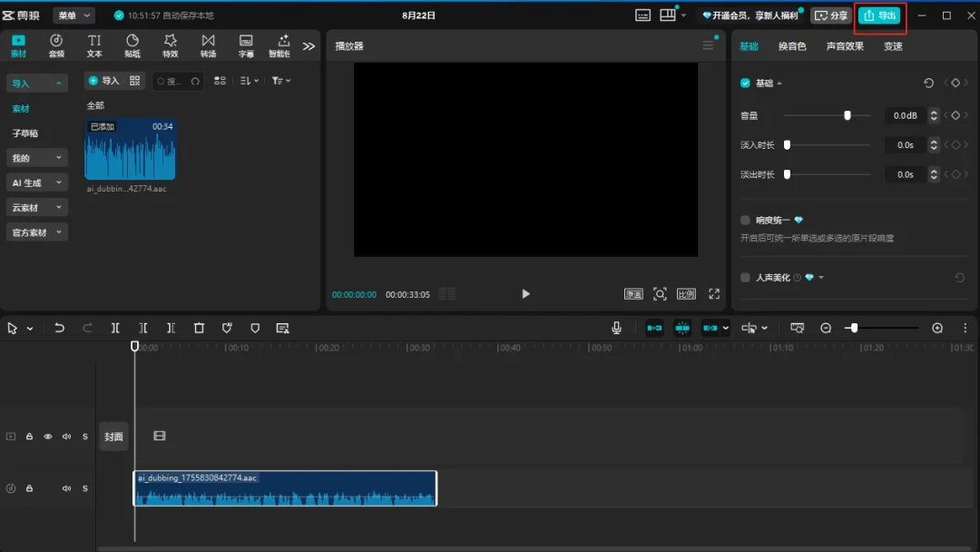Expand the 我的 sidebar section

pyautogui.click(x=37, y=158)
